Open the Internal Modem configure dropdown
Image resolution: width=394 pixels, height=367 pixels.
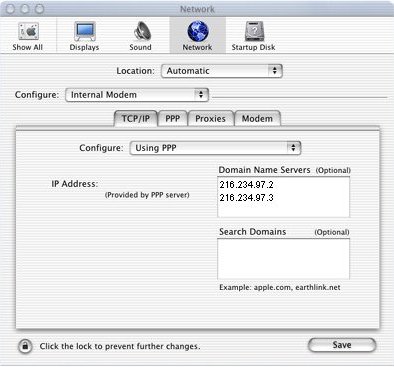point(137,95)
